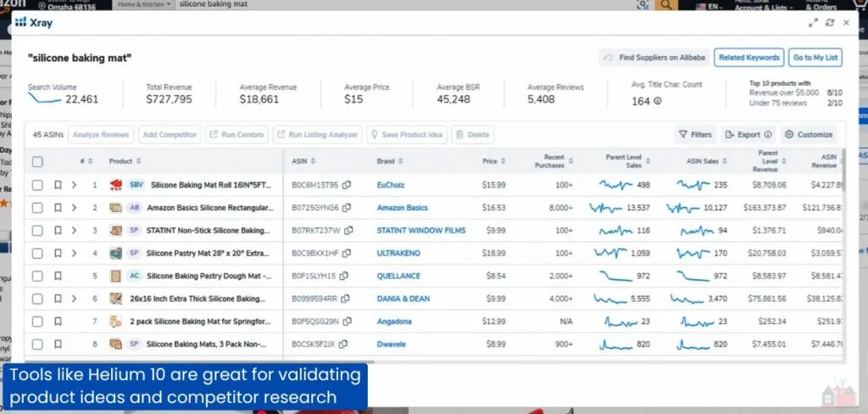Check the box for Silicone Baking Pastry Dough Mat

click(37, 276)
